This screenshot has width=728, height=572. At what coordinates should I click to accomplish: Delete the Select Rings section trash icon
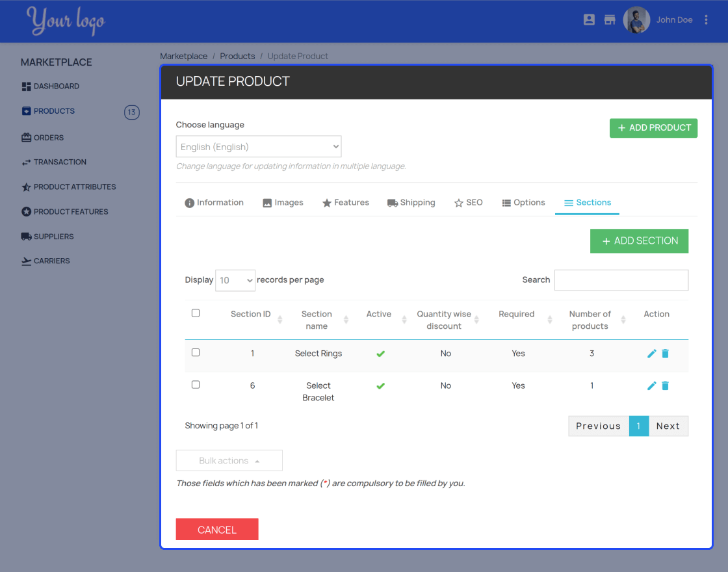point(665,354)
